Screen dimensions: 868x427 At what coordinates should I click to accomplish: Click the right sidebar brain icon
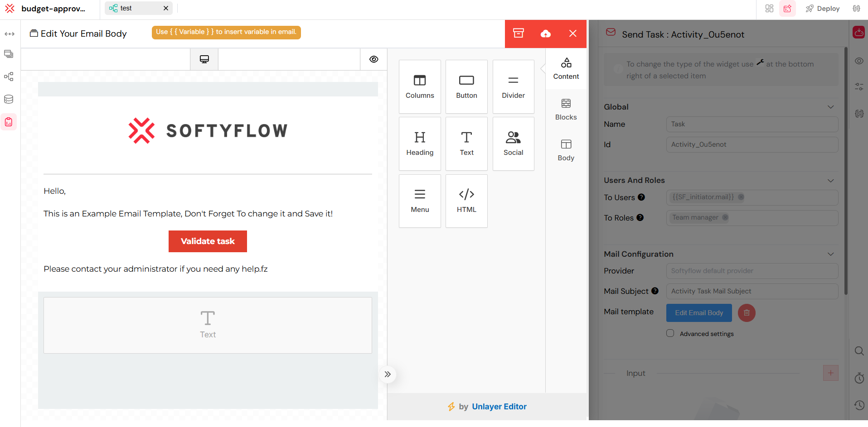tap(859, 114)
